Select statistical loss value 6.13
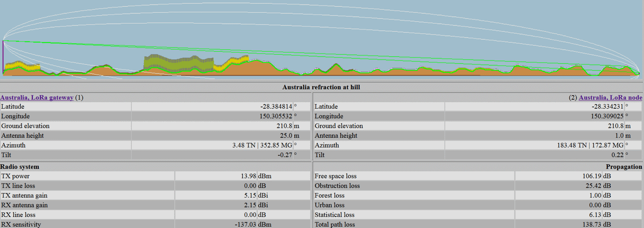 pyautogui.click(x=595, y=215)
